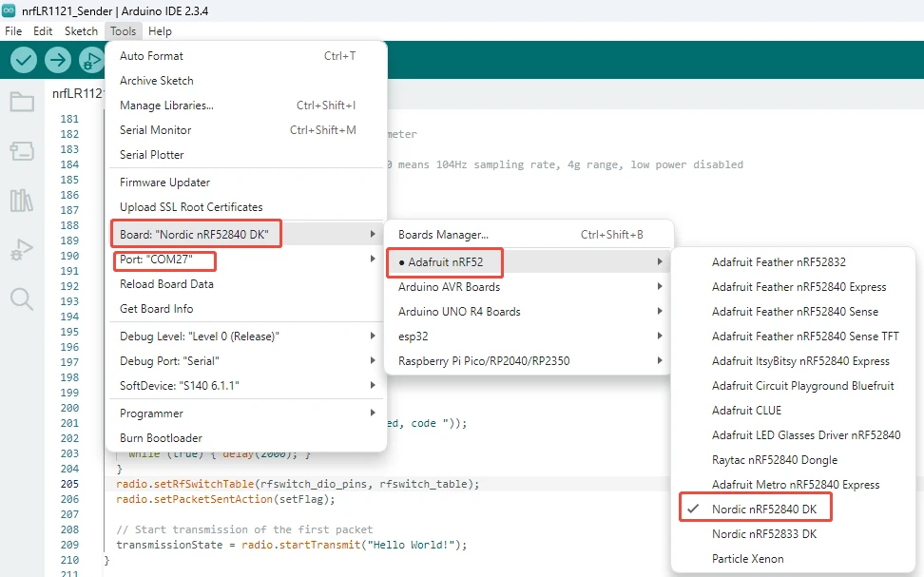Open Serial Monitor from Tools menu
The image size is (924, 577).
[156, 130]
